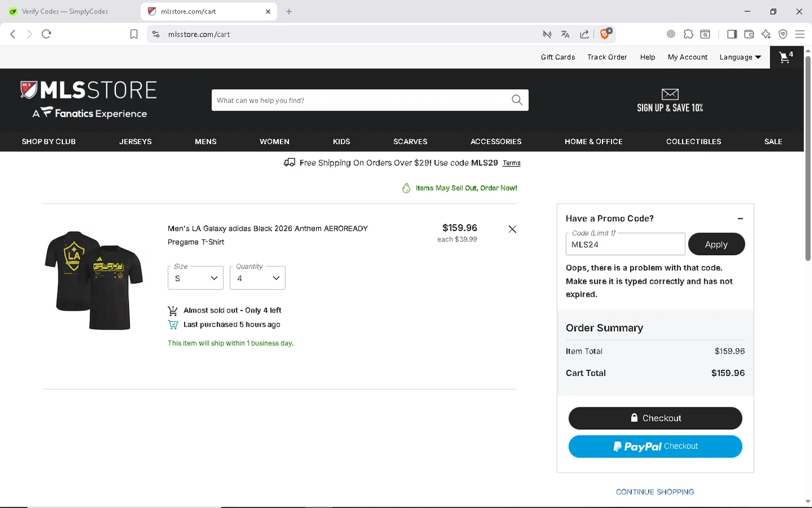This screenshot has height=508, width=812.
Task: Open the Mens menu
Action: [x=206, y=141]
